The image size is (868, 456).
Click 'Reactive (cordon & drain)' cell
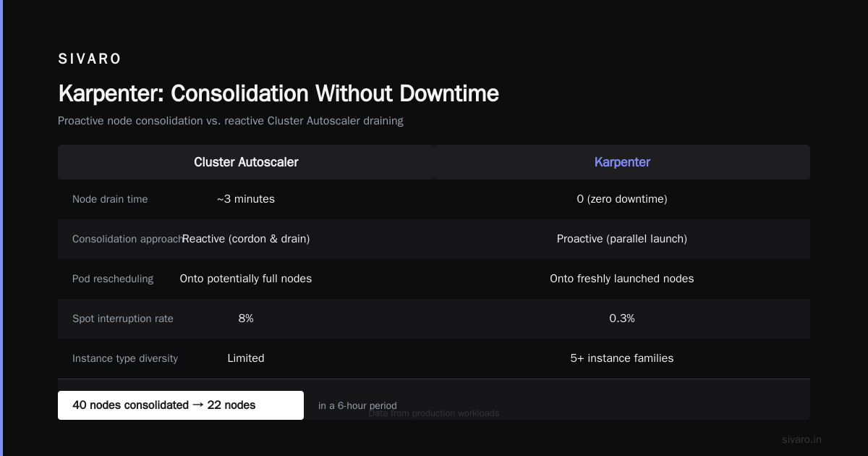tap(246, 239)
